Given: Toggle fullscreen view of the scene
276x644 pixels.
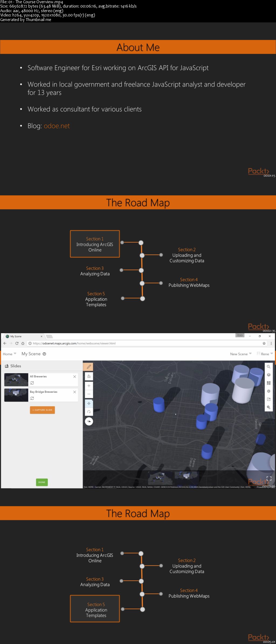Looking at the screenshot, I should click(x=269, y=478).
